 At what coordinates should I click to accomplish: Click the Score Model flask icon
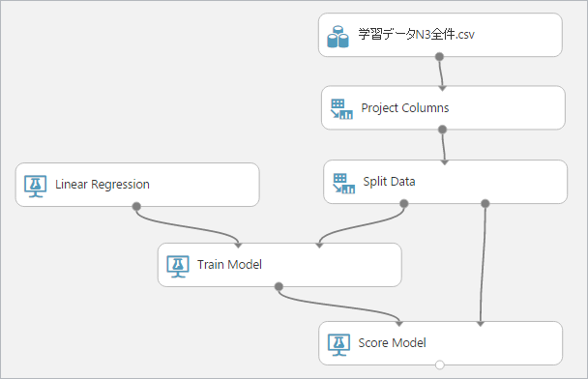tap(339, 344)
